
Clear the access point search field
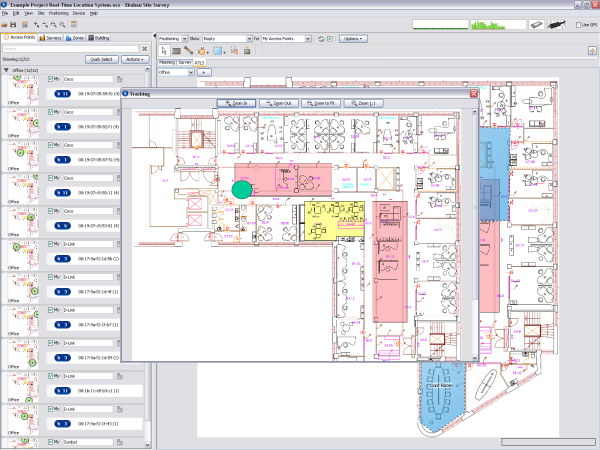point(147,48)
